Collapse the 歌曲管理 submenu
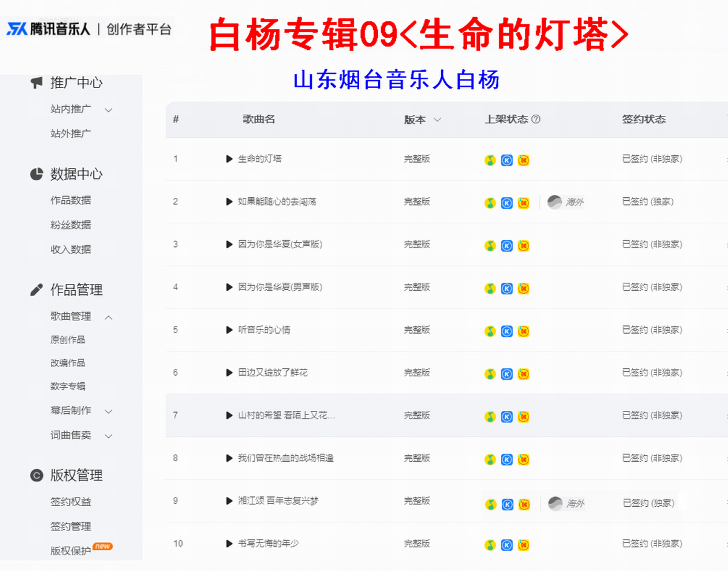The width and height of the screenshot is (728, 571). point(109,317)
